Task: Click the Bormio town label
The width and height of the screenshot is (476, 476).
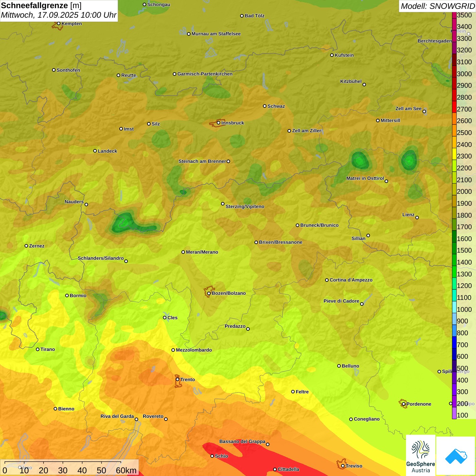Action: (78, 295)
